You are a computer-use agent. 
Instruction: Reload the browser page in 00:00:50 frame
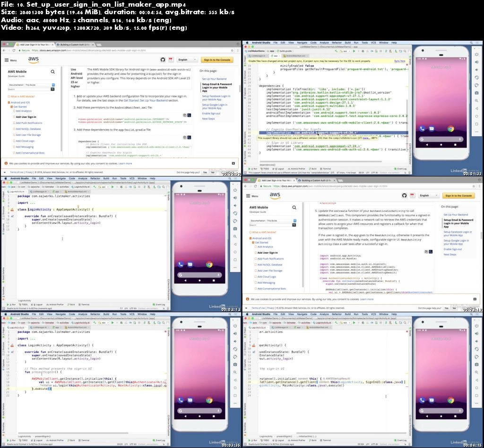[14, 50]
